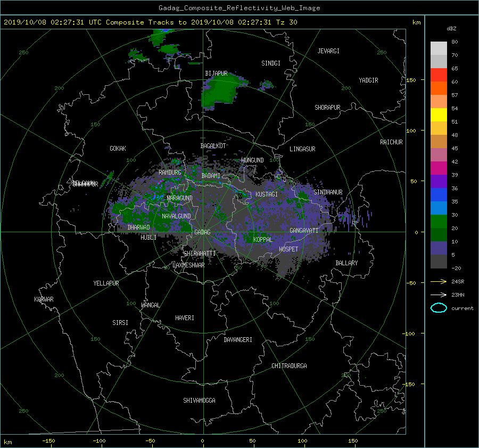The width and height of the screenshot is (479, 448).
Task: Click the HUNGUND city label
Action: tap(252, 160)
